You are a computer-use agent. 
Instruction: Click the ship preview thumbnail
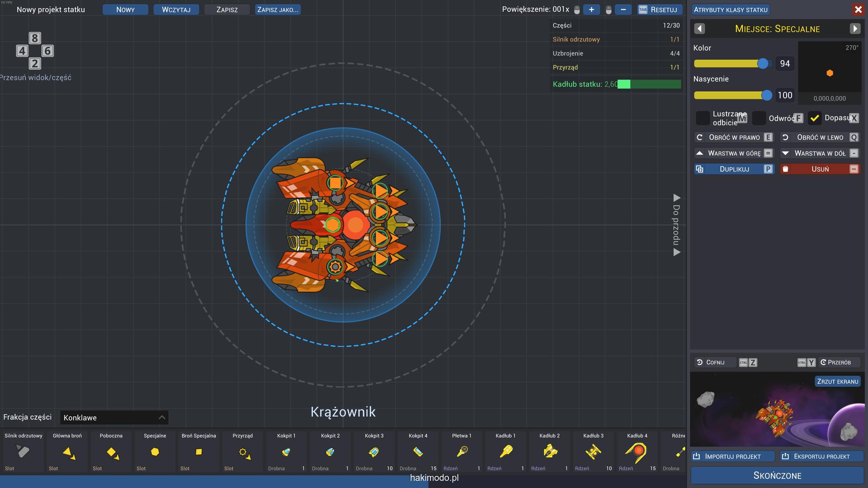pos(777,413)
